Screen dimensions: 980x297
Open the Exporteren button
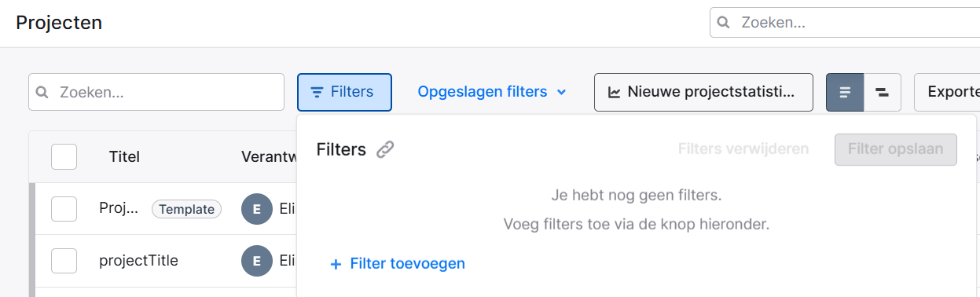(x=947, y=93)
